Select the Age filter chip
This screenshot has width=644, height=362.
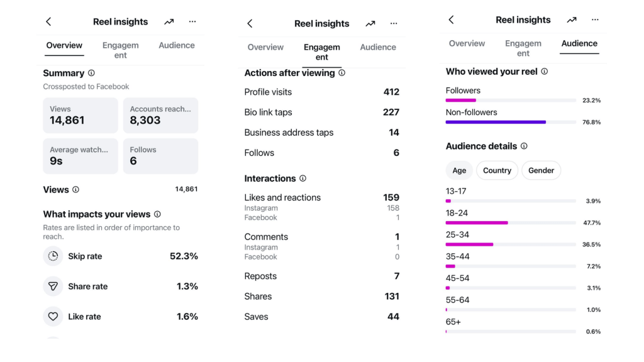pyautogui.click(x=458, y=170)
